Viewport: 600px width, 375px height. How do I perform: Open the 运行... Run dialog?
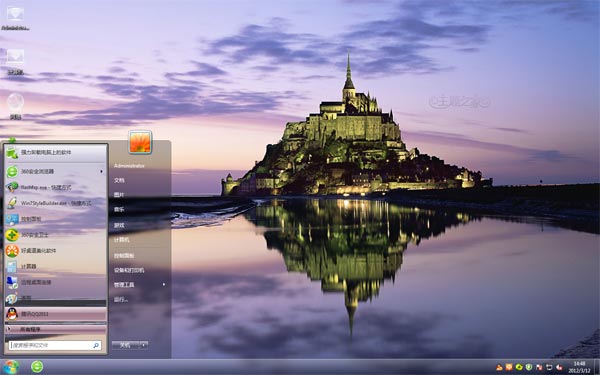click(121, 300)
